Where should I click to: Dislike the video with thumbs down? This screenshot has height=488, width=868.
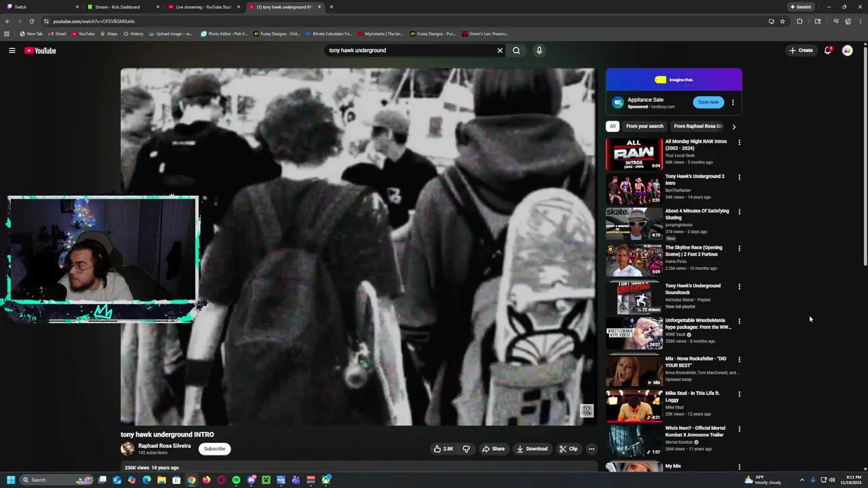[x=466, y=449]
